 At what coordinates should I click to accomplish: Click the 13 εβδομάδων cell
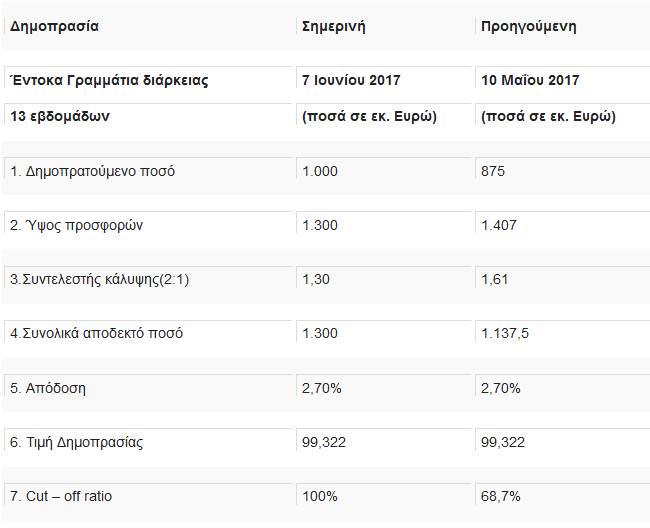[60, 116]
